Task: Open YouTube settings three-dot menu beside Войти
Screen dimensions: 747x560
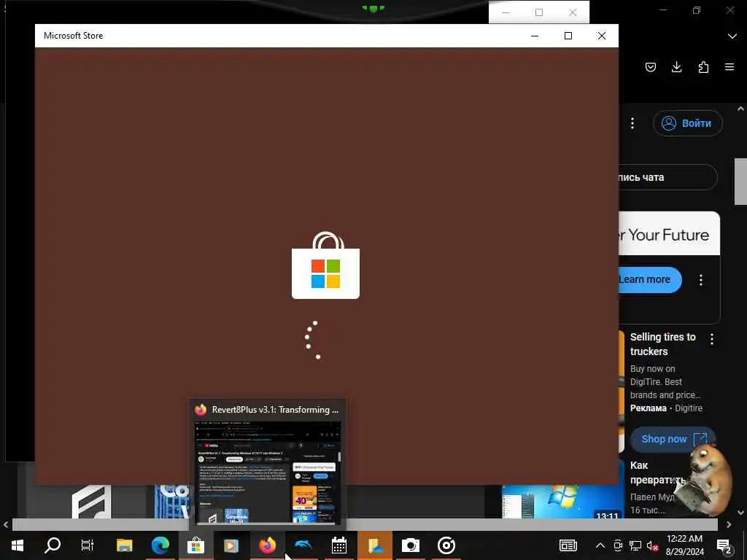Action: pos(632,123)
